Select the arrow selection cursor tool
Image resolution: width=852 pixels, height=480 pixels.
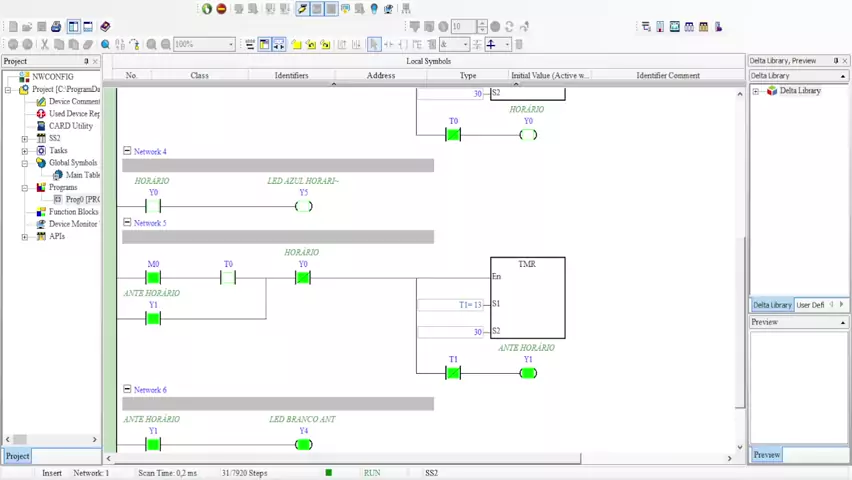374,44
